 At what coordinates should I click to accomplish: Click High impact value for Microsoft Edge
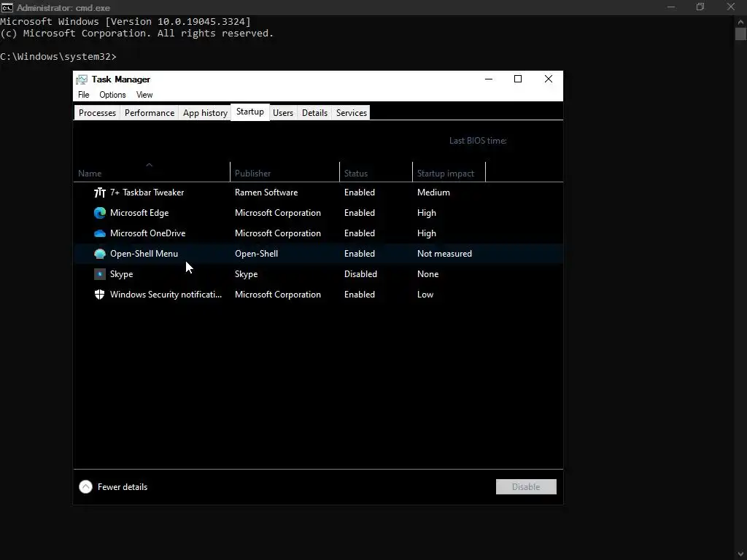pyautogui.click(x=426, y=213)
